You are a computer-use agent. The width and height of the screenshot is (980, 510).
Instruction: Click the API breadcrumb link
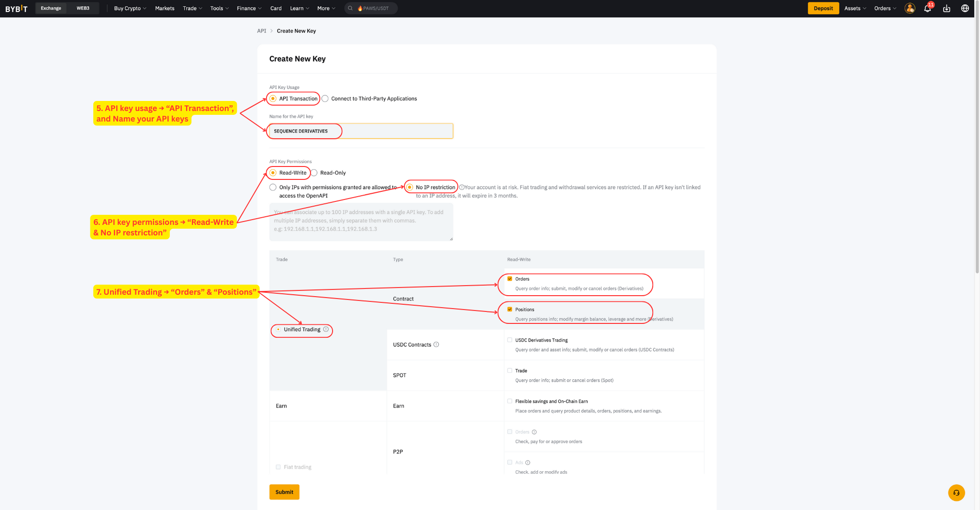point(261,31)
